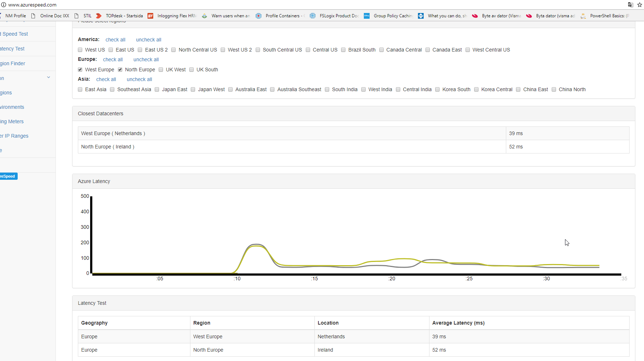Click Europe's "uncheck all" link

coord(146,59)
